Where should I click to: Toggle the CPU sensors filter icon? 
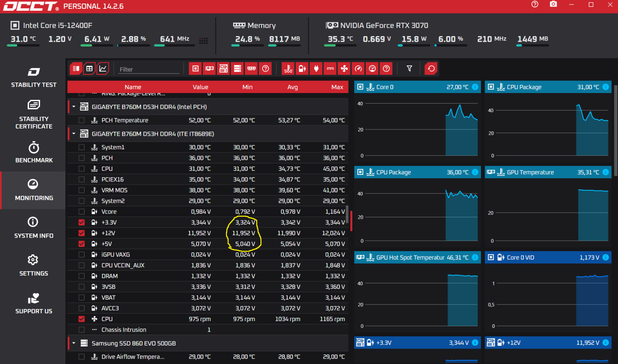pos(195,69)
